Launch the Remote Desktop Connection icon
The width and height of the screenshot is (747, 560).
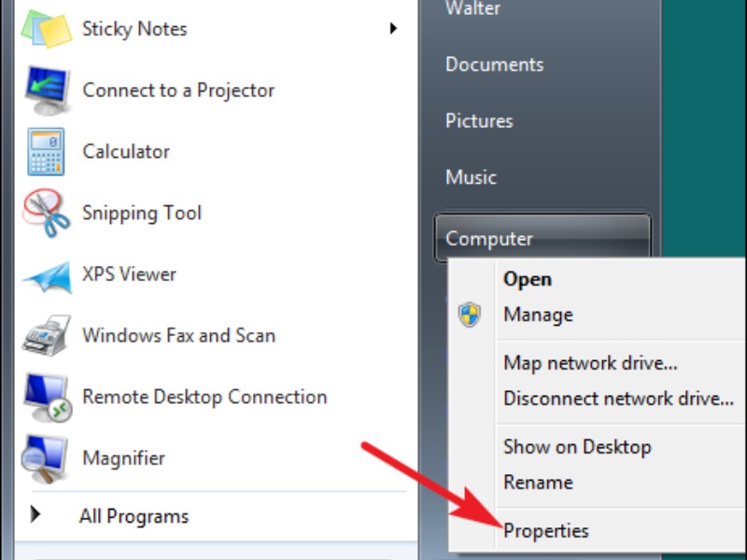[x=49, y=398]
